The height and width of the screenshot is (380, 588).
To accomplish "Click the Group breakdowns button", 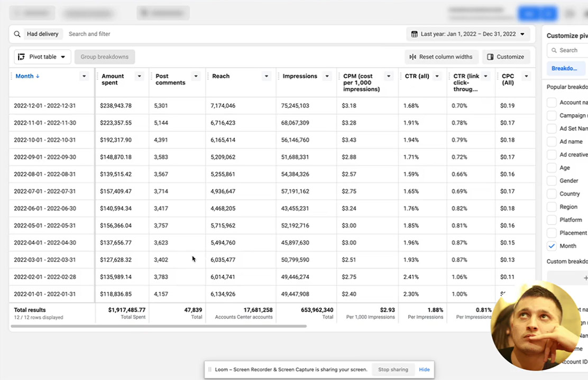I will [x=105, y=57].
